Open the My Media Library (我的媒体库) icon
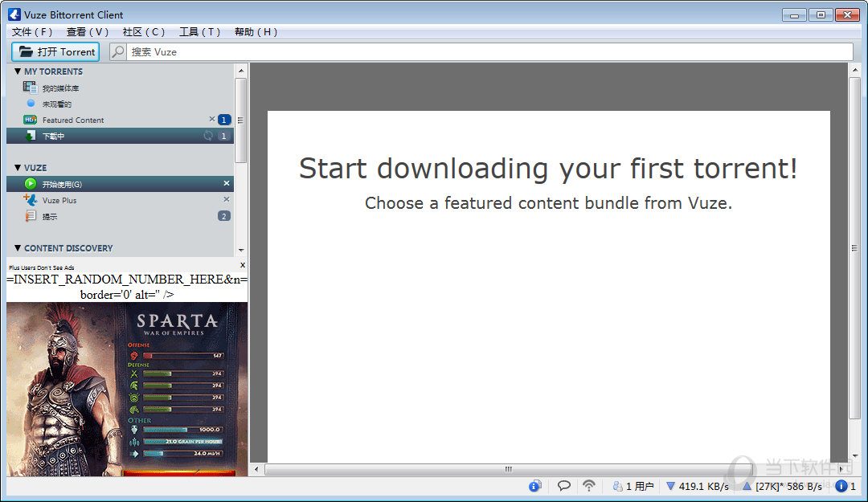 30,88
